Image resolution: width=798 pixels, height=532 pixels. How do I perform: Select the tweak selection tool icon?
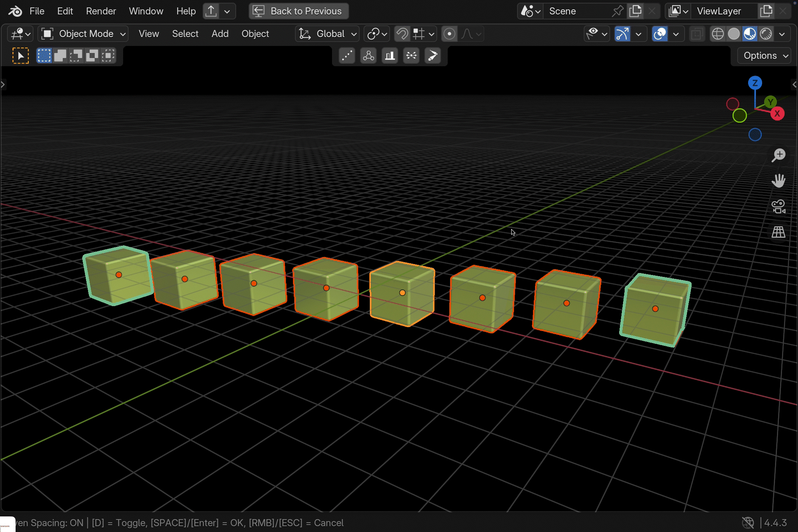pyautogui.click(x=21, y=56)
